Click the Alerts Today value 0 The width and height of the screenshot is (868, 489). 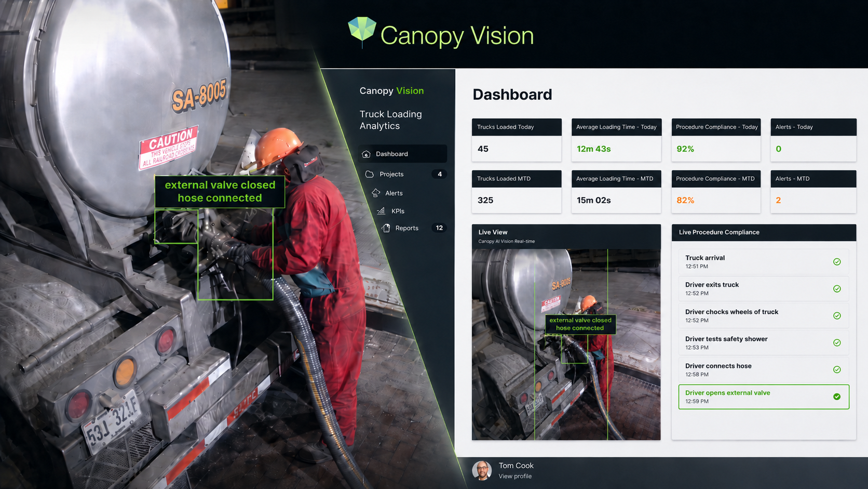click(778, 149)
